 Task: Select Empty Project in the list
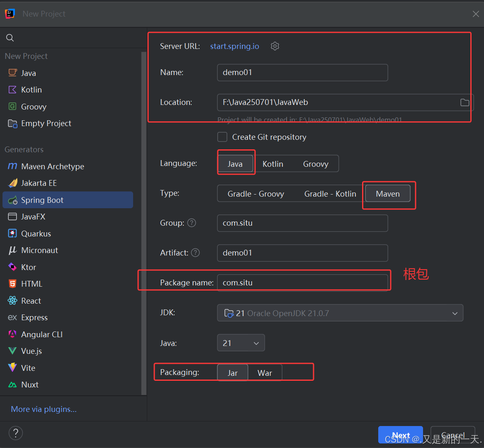68,124
